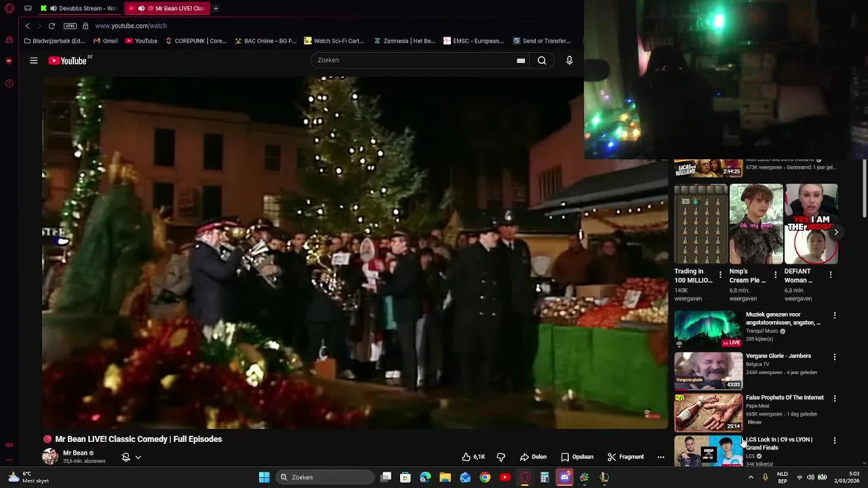
Task: Go back with the browser back arrow
Action: pyautogui.click(x=28, y=26)
